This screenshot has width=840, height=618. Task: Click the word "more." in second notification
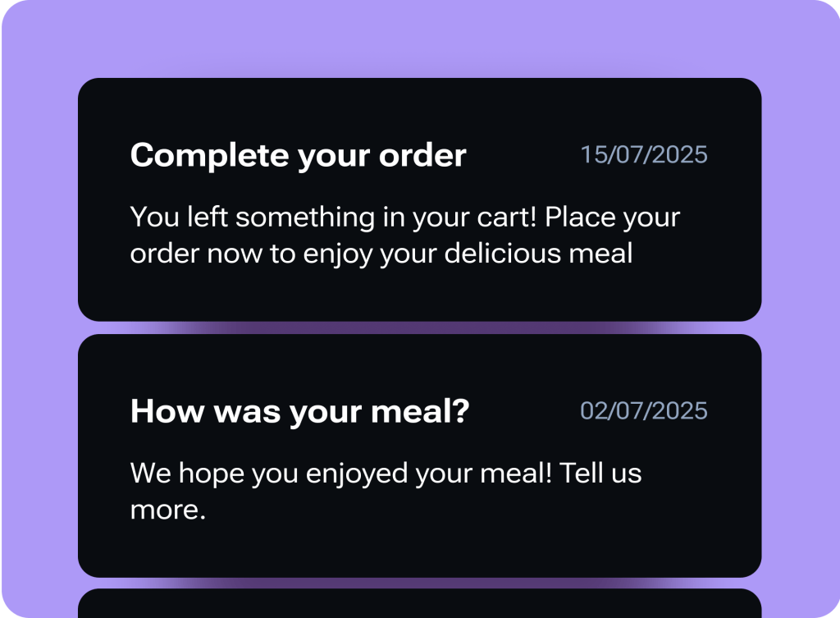167,510
